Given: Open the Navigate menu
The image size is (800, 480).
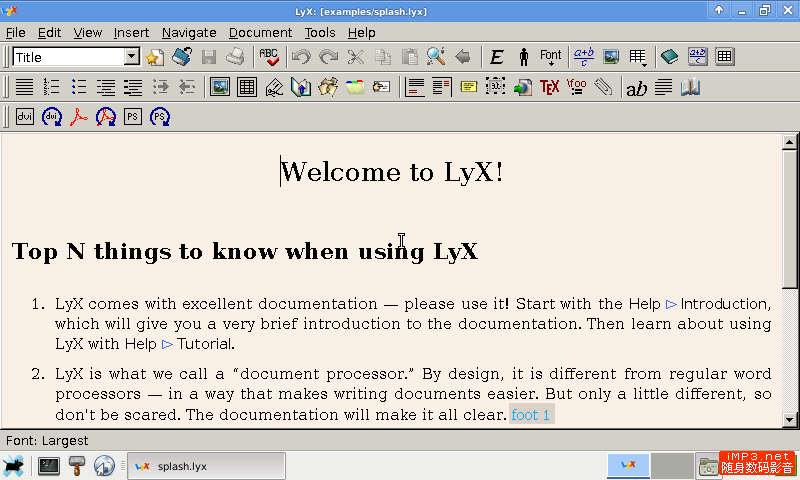Looking at the screenshot, I should [x=189, y=33].
